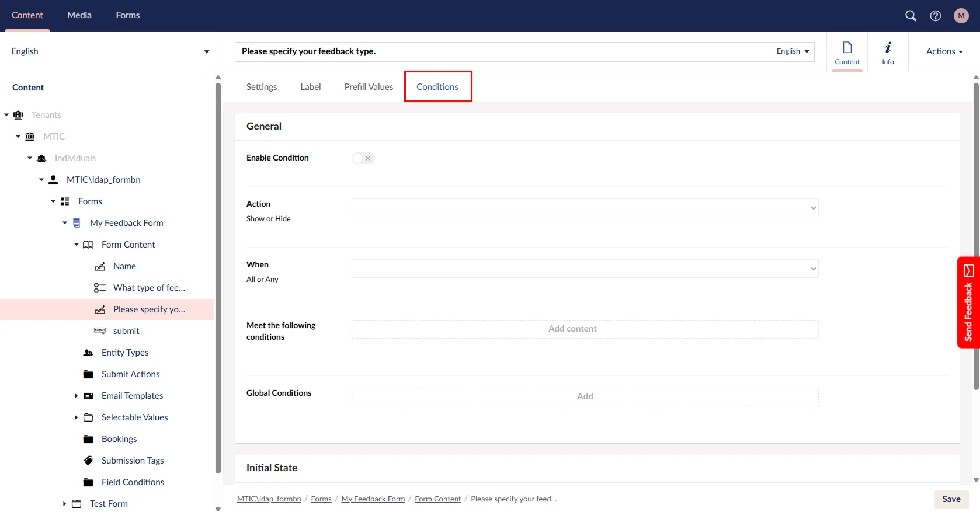The image size is (980, 512).
Task: Open the search magnifier icon
Action: 911,16
